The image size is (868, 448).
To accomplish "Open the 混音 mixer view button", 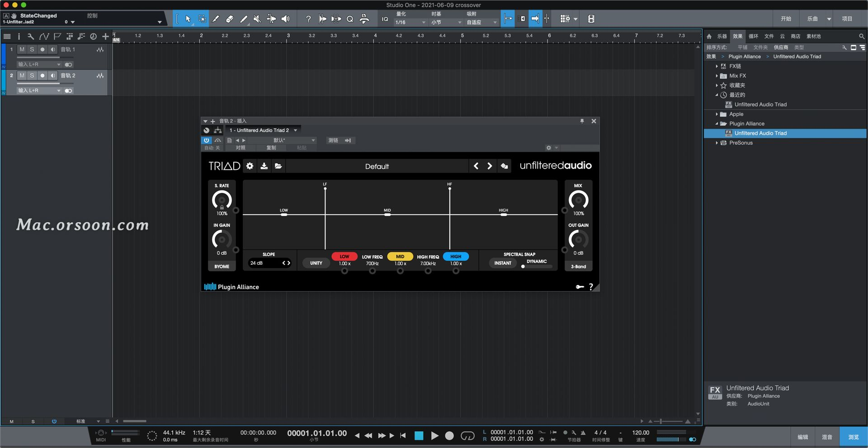I will [x=827, y=437].
